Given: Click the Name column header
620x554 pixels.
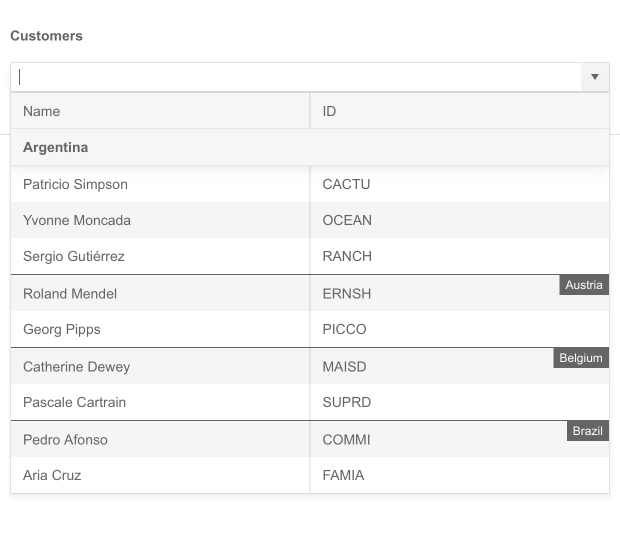Looking at the screenshot, I should click(42, 111).
